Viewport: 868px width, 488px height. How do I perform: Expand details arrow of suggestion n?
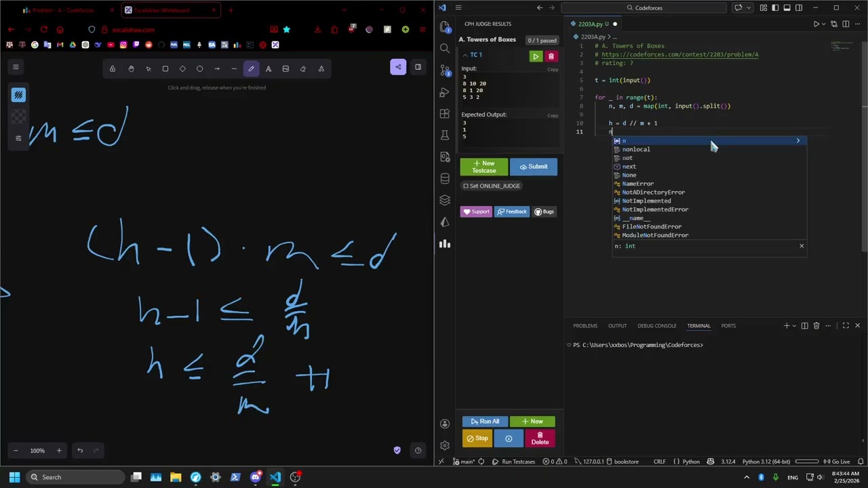(798, 141)
